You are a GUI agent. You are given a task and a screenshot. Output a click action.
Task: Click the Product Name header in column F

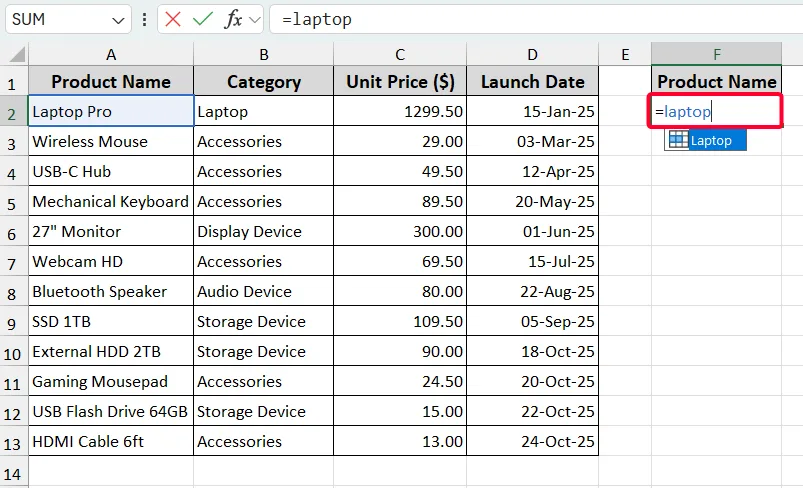coord(716,81)
